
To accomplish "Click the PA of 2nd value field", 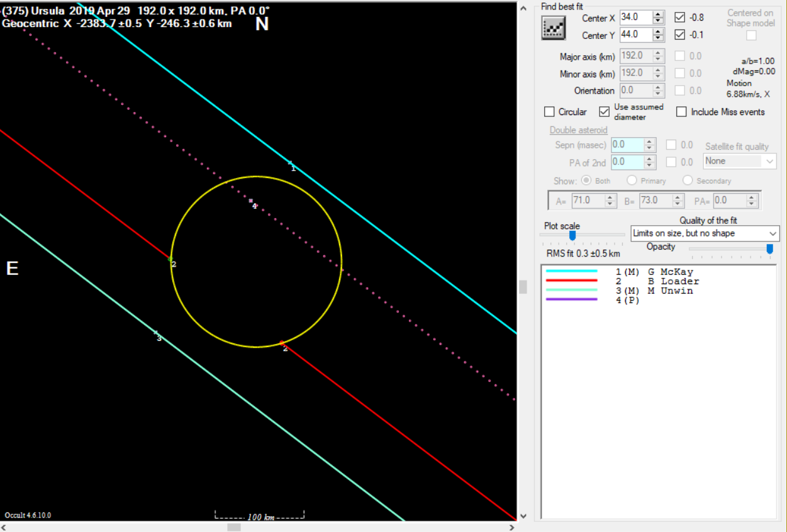I will pos(628,162).
